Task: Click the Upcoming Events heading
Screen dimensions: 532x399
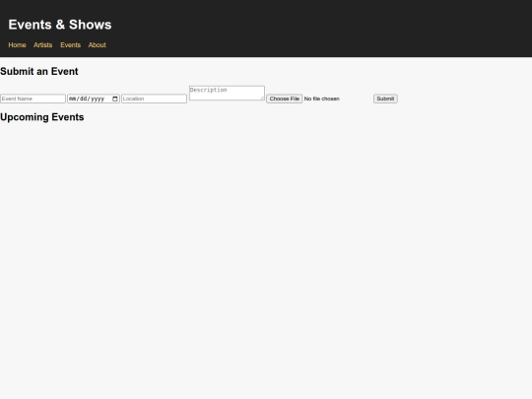Action: pyautogui.click(x=42, y=117)
